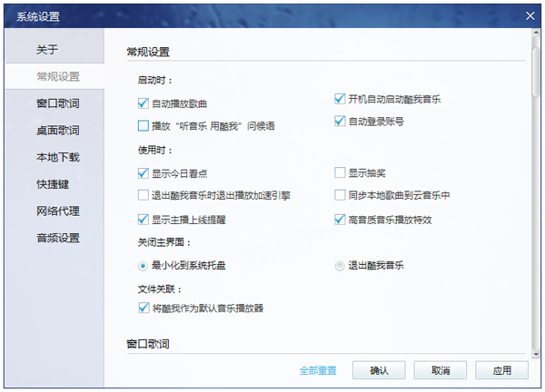Enable 播放"听音乐 用酷我"问候语 option

[144, 126]
